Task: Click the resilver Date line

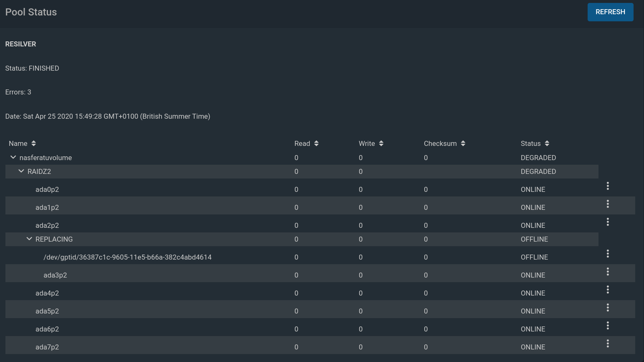Action: (108, 116)
